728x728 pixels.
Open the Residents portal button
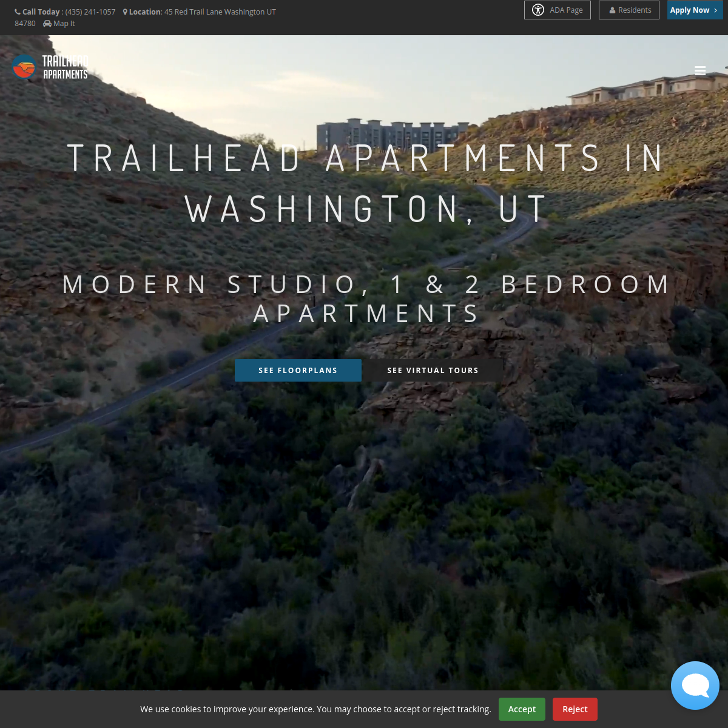(629, 10)
